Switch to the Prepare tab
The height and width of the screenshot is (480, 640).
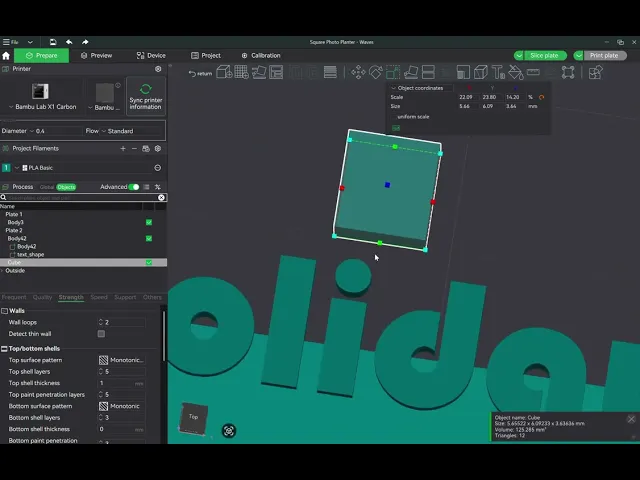pyautogui.click(x=42, y=56)
